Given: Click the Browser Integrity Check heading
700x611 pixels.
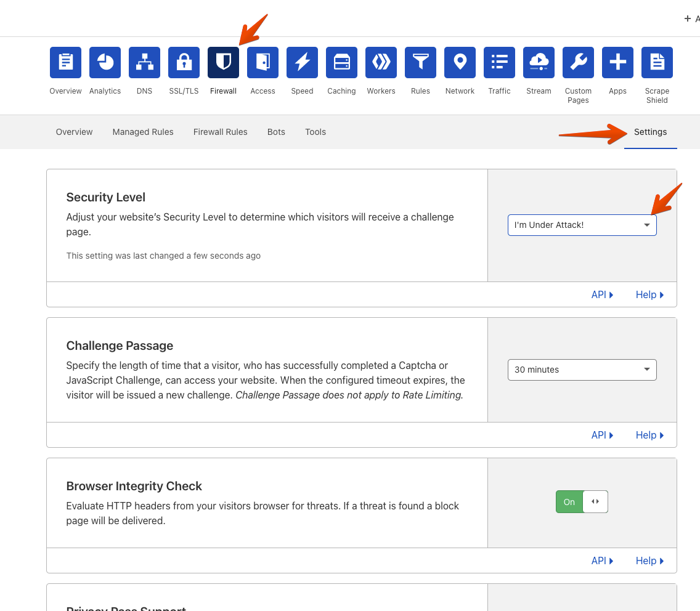Looking at the screenshot, I should pos(134,486).
